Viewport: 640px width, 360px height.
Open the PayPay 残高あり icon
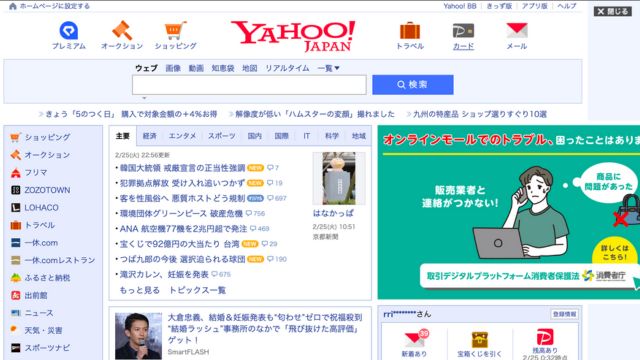coord(544,337)
